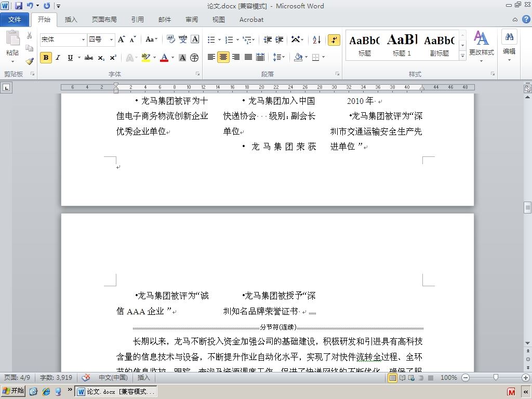Activate the Format Painter brush
Screen dimensions: 532x399
(30, 61)
